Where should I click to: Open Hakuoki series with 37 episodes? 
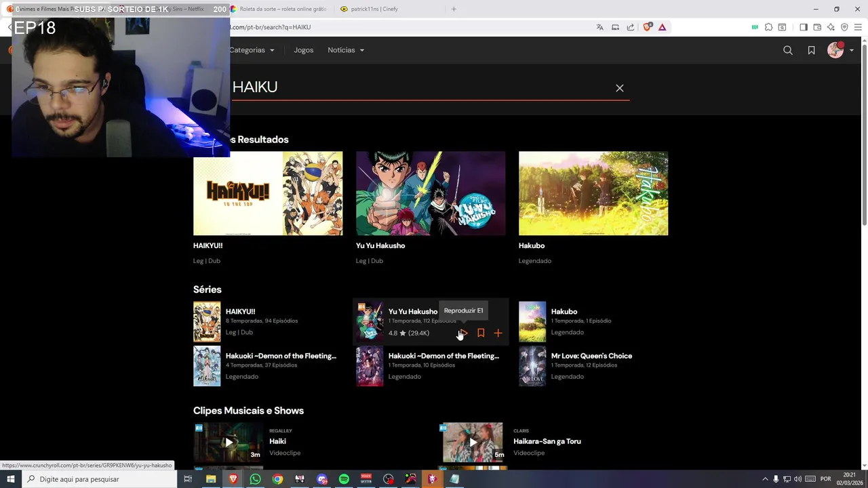click(x=268, y=366)
